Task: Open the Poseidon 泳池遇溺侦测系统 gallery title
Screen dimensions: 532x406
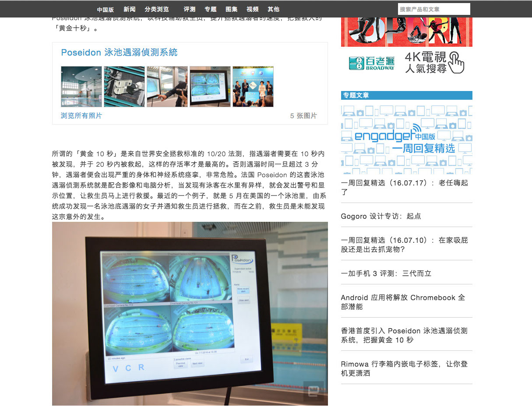Action: pos(119,52)
